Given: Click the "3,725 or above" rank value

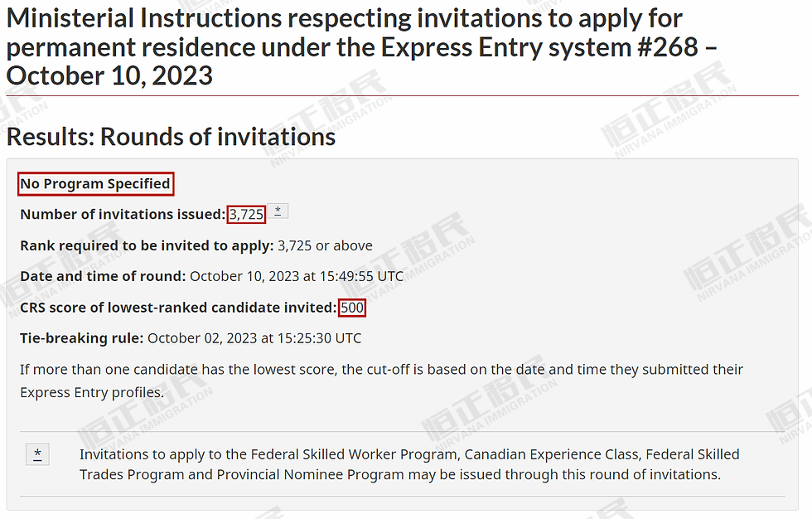Looking at the screenshot, I should 325,245.
